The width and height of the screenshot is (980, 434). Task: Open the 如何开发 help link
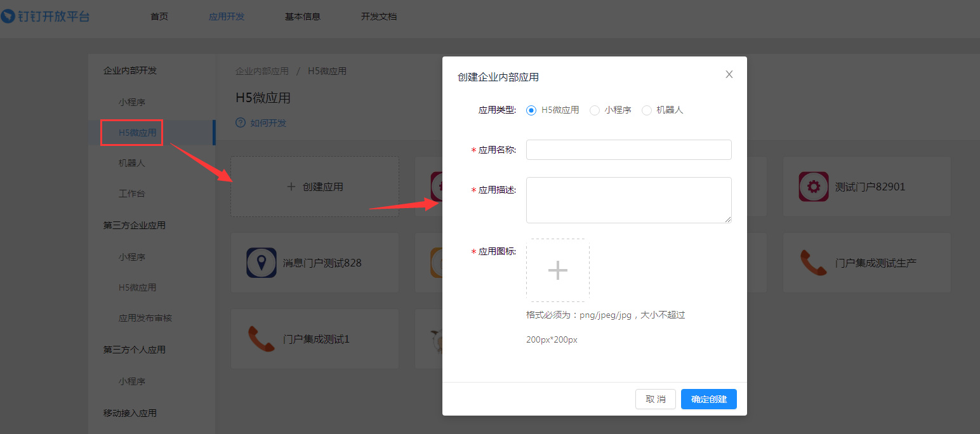(268, 122)
